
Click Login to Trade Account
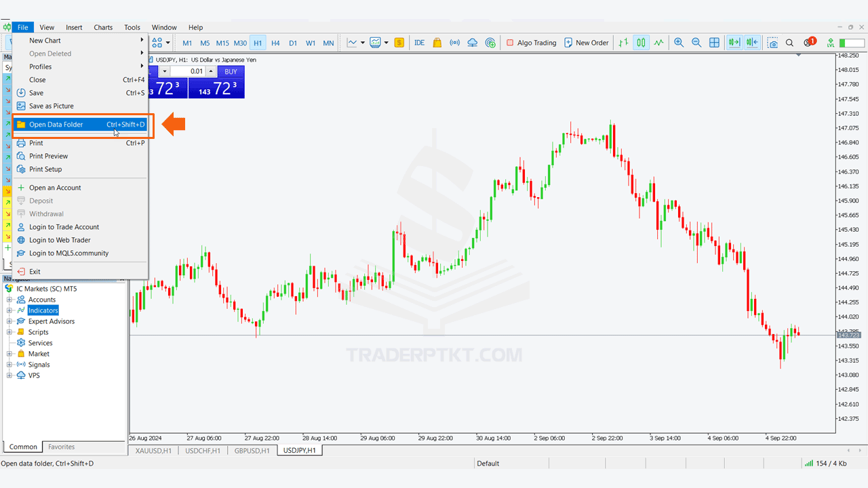click(x=80, y=227)
